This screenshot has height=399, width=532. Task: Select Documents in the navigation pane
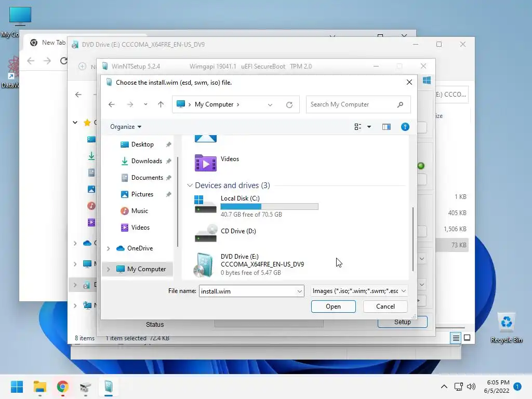click(147, 178)
